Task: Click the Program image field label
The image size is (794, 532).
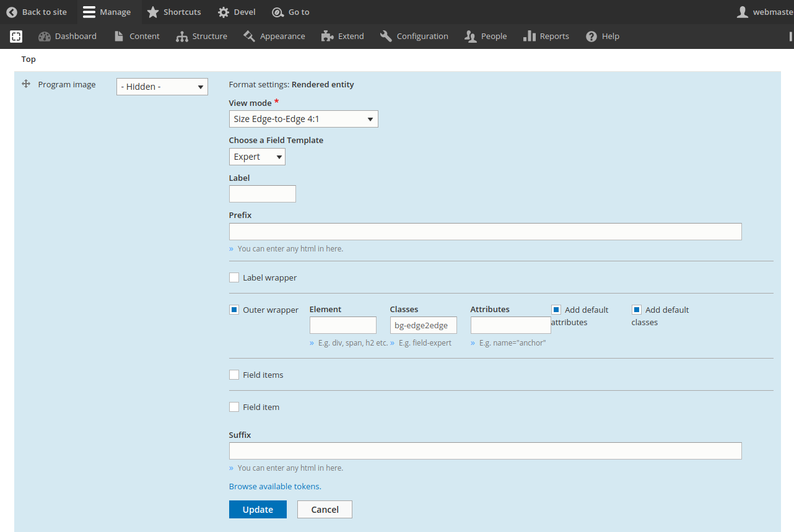Action: (x=67, y=84)
